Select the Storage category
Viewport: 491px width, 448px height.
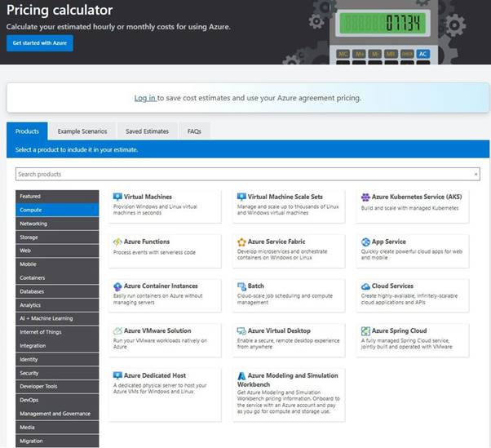(x=57, y=237)
